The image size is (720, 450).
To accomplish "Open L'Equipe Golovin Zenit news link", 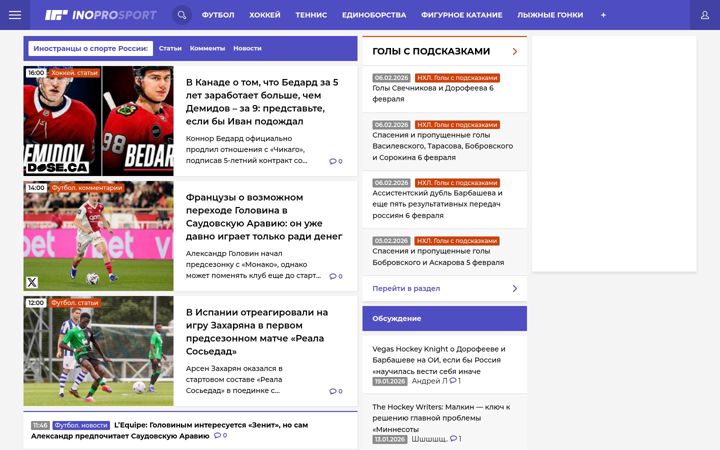I will (x=169, y=430).
